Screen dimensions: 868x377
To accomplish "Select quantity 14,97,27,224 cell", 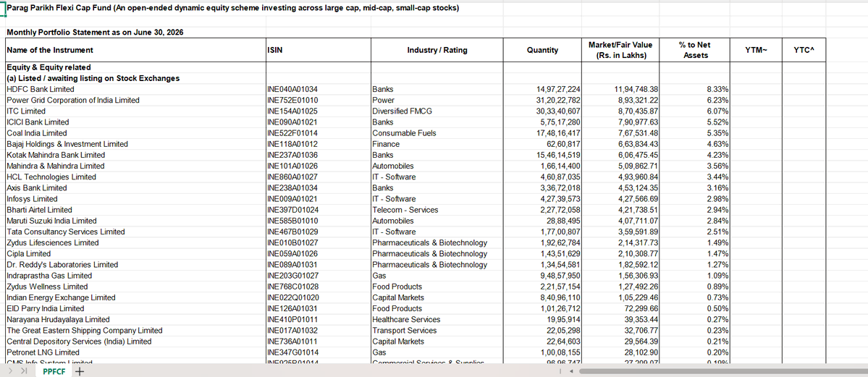I will [542, 89].
